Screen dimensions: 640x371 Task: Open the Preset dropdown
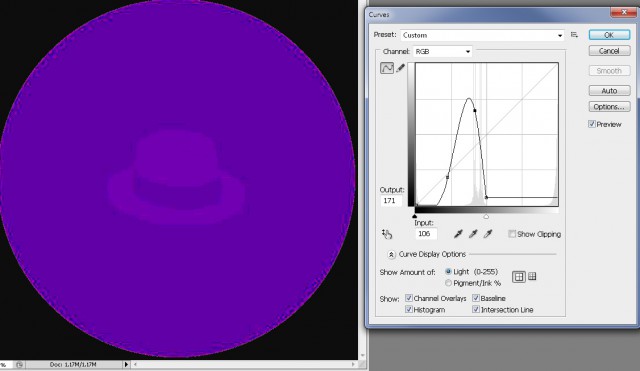482,35
